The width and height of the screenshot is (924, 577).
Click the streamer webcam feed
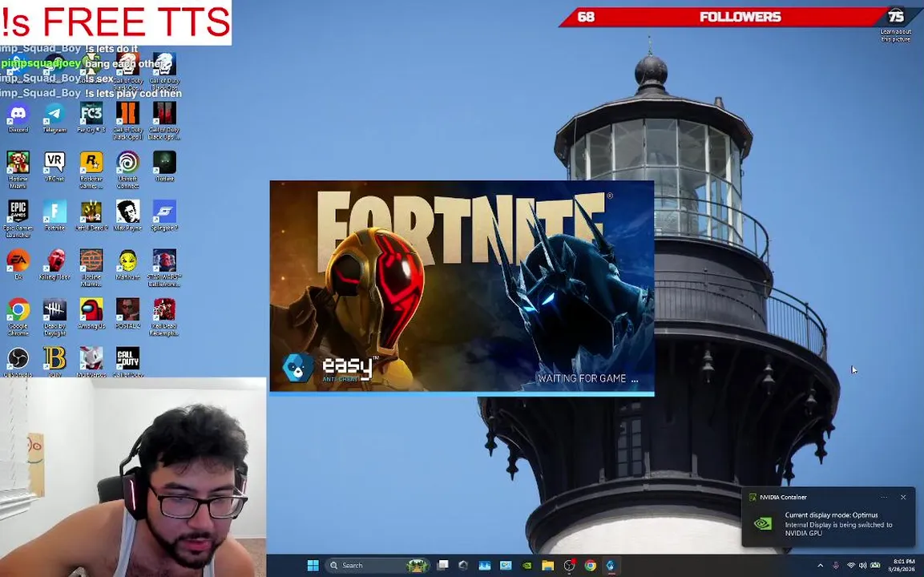132,478
